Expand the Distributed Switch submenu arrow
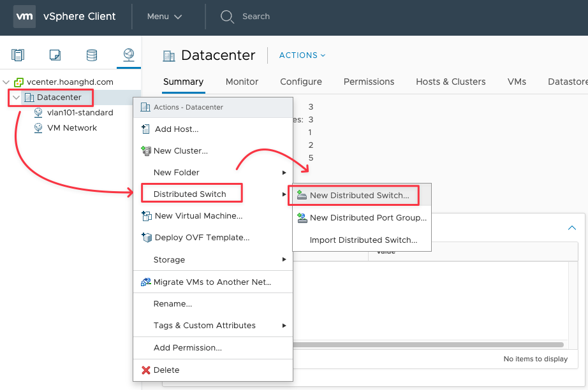Screen dimensions: 588x390 pyautogui.click(x=284, y=194)
